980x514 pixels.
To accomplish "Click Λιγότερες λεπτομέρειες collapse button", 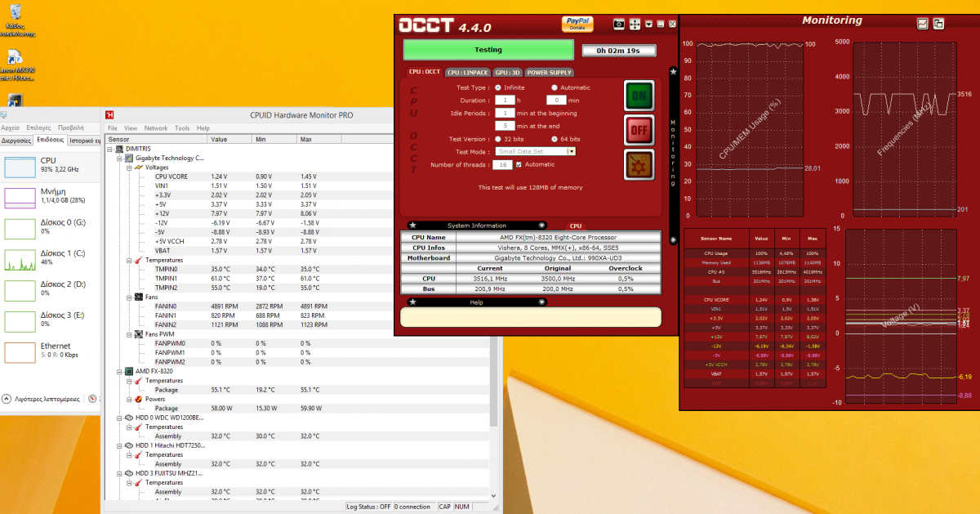I will [42, 399].
